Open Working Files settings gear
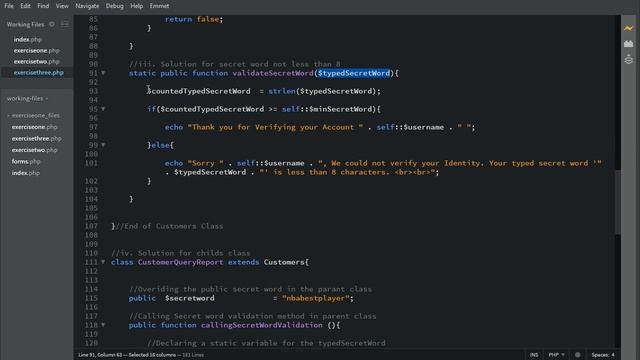This screenshot has width=640, height=360. (52, 24)
